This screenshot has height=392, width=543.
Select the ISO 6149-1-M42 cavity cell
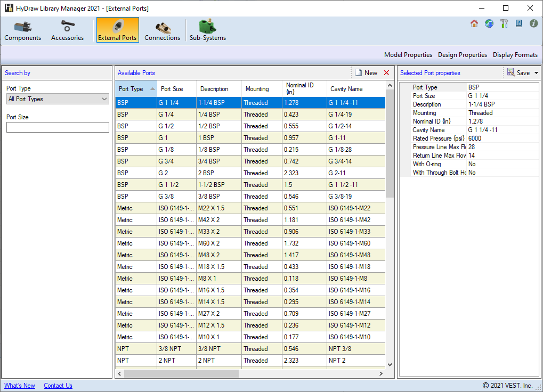355,220
